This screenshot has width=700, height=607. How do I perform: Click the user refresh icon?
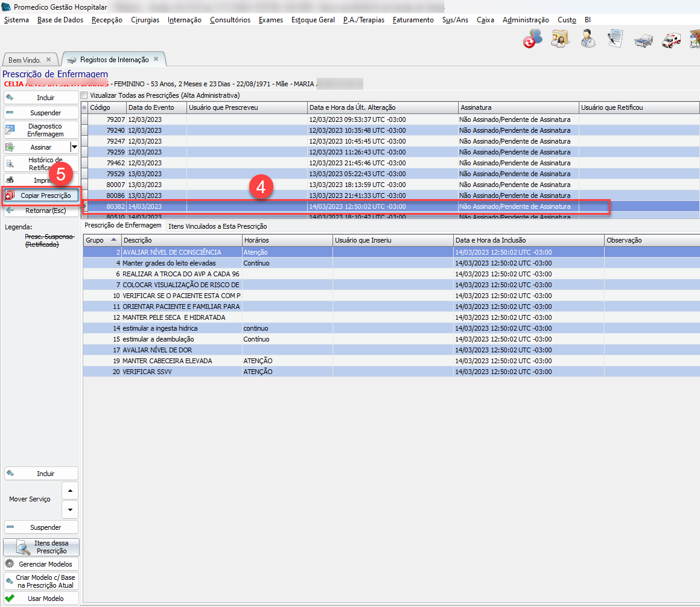[532, 39]
